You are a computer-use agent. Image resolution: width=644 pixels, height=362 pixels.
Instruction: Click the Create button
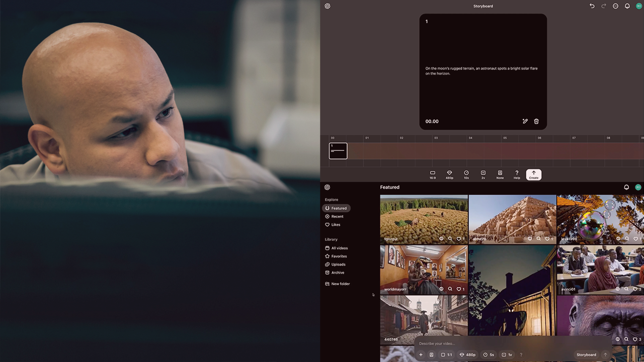point(534,174)
